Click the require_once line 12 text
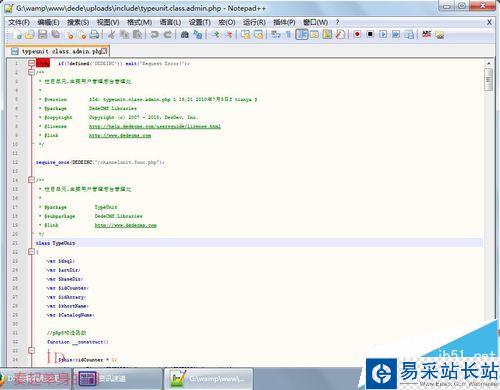 pos(100,162)
